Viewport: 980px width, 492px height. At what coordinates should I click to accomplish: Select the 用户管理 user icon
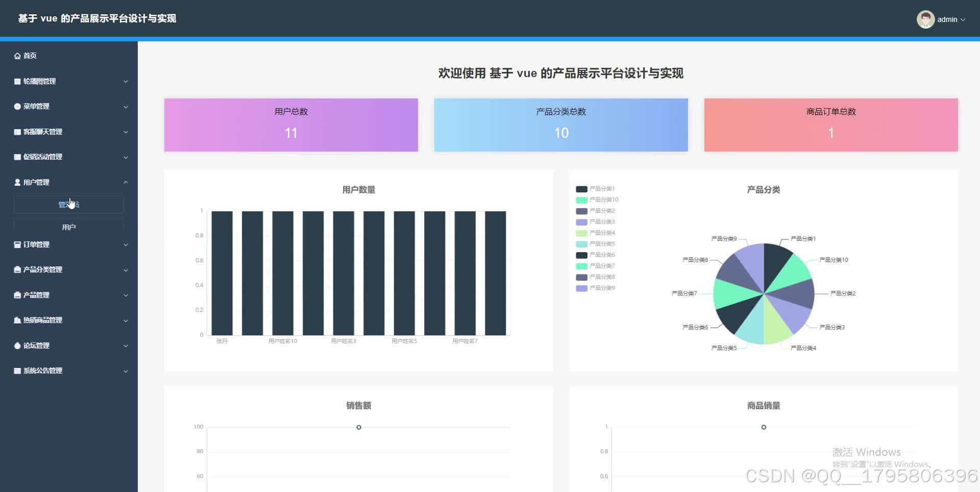pos(17,182)
